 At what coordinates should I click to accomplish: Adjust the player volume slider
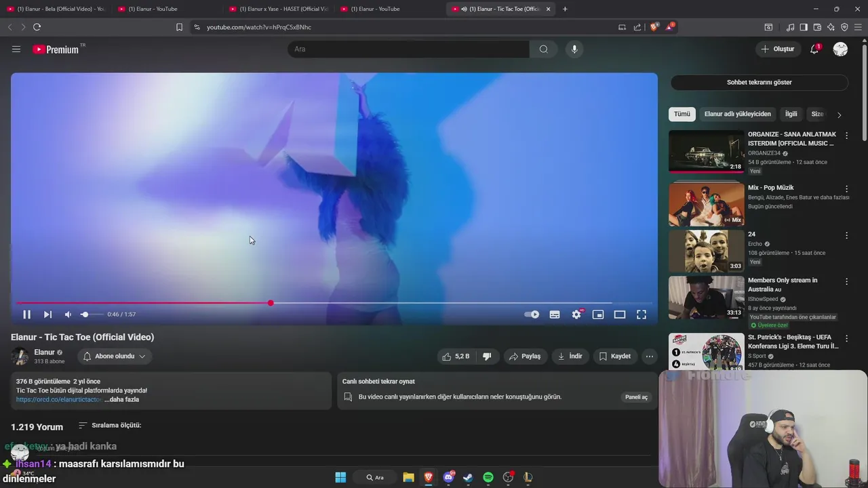[x=92, y=314]
